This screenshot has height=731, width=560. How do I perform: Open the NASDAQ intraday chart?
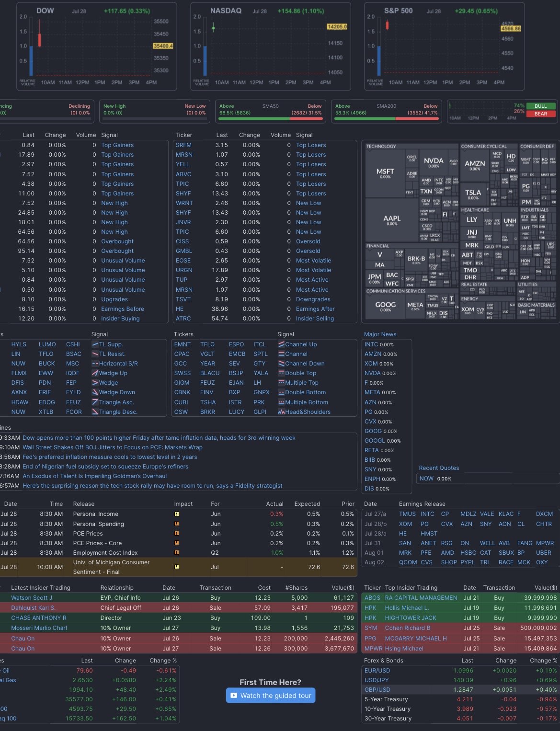pos(270,46)
